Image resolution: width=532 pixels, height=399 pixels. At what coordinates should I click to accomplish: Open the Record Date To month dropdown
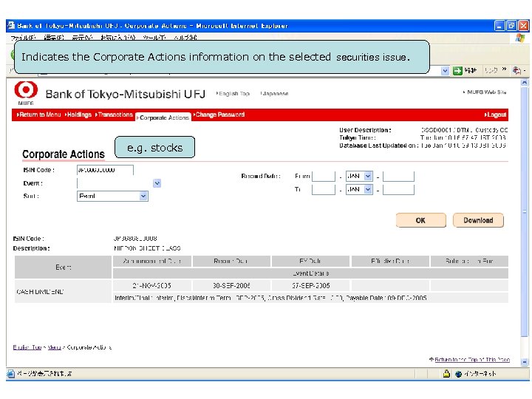[x=368, y=189]
